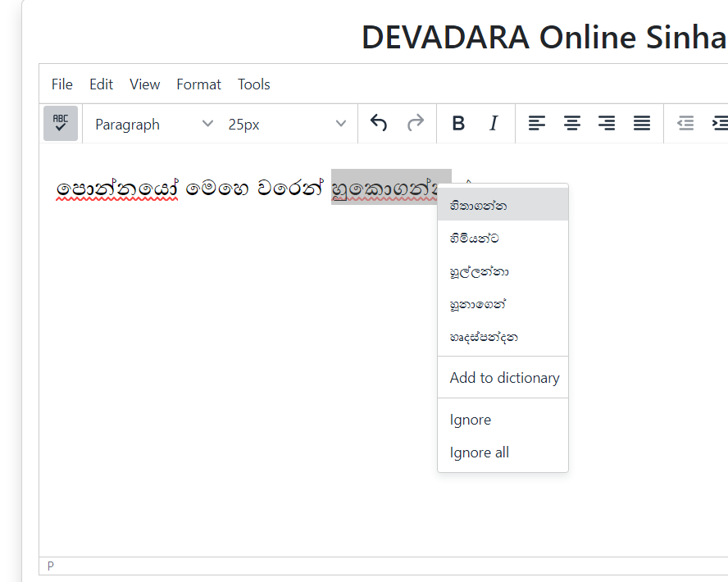Choose suggestion හූනාගෙන්
728x582 pixels.
(503, 304)
